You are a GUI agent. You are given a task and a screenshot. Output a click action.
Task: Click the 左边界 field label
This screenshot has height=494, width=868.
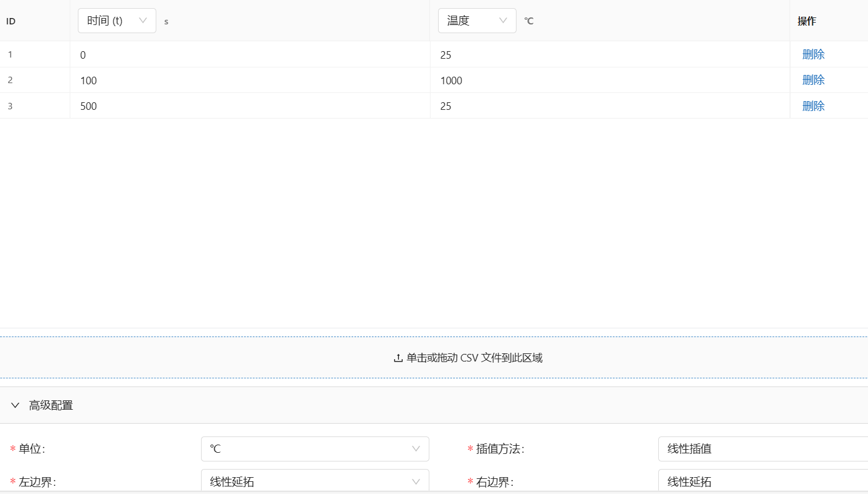pyautogui.click(x=37, y=482)
